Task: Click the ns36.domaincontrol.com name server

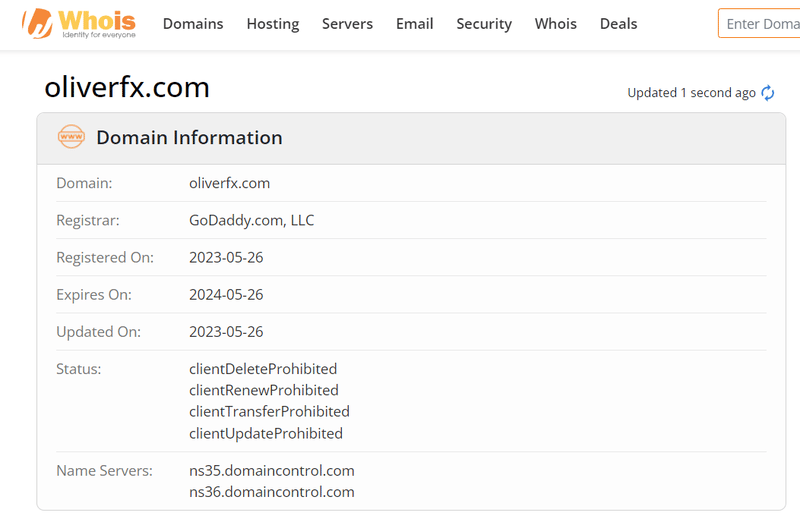Action: point(271,492)
